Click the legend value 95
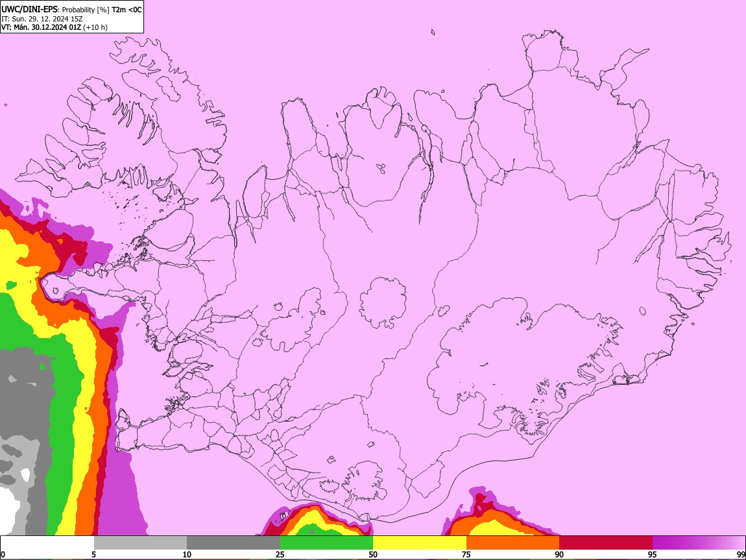Viewport: 746px width, 560px height. tap(653, 554)
